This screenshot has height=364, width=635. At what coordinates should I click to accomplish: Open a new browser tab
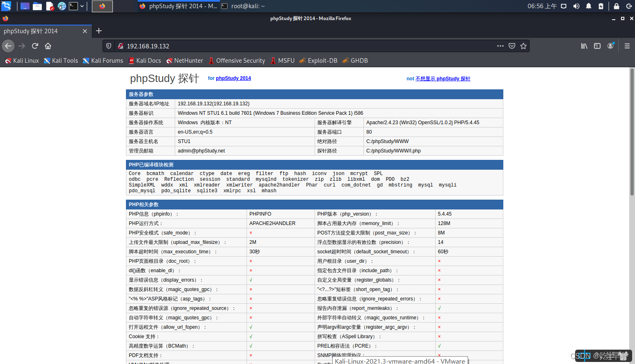coord(99,31)
